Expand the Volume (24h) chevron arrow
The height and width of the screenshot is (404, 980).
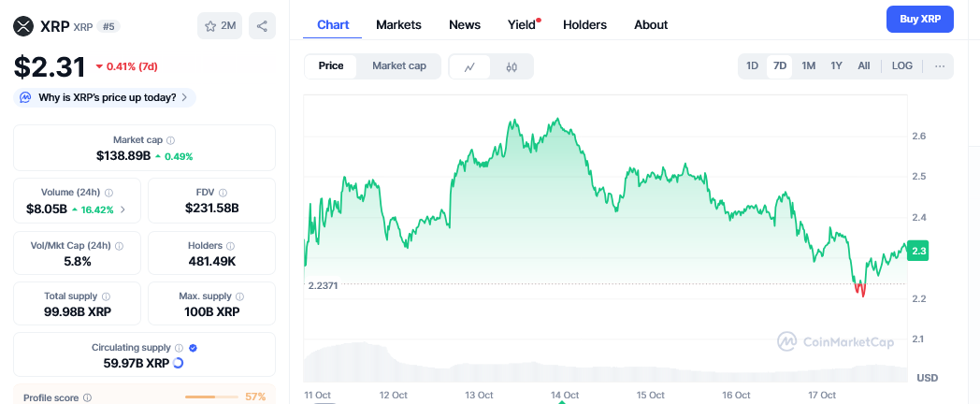coord(123,209)
